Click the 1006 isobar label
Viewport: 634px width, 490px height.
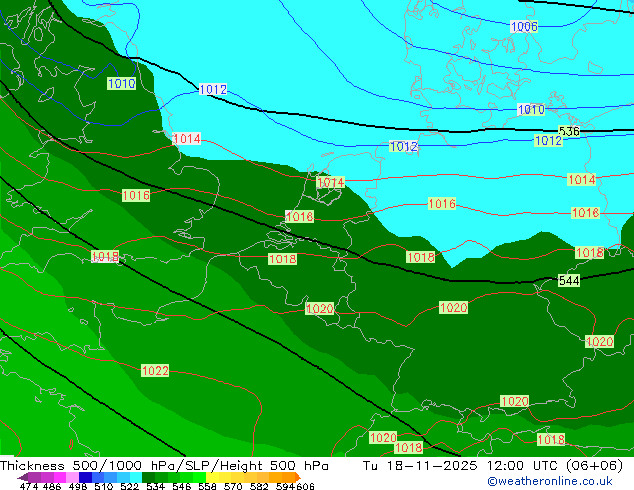pos(524,27)
